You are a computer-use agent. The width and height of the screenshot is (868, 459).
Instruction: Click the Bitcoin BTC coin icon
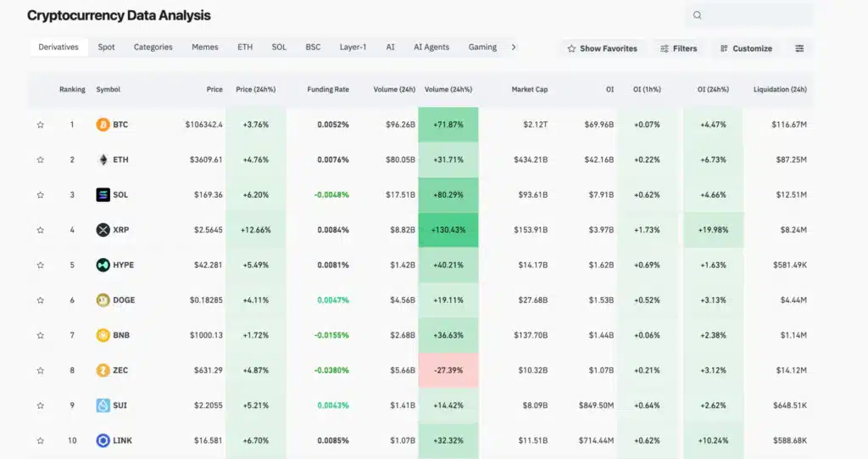click(x=103, y=125)
